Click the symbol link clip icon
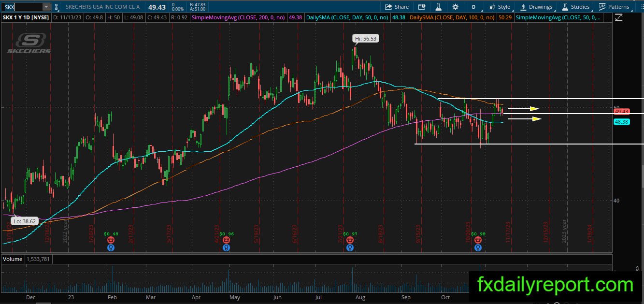 click(56, 7)
